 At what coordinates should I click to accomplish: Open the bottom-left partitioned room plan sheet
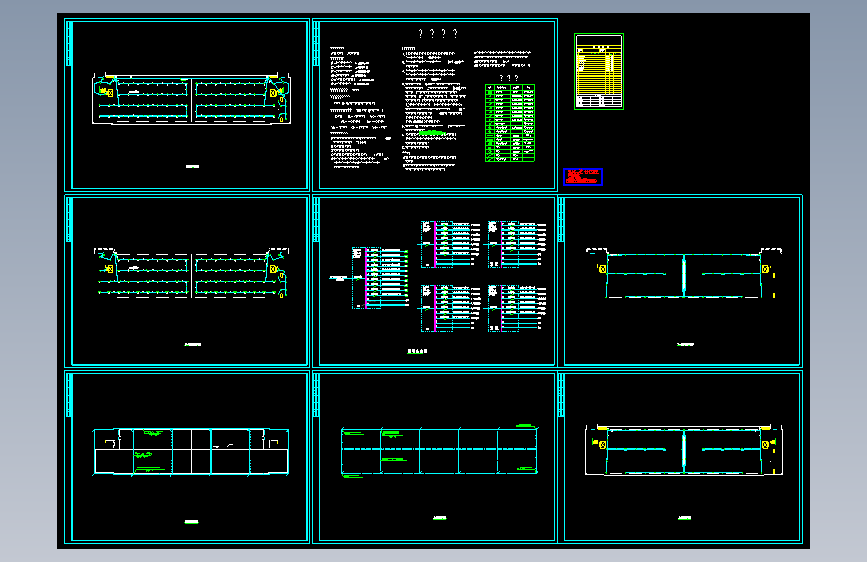(x=187, y=457)
